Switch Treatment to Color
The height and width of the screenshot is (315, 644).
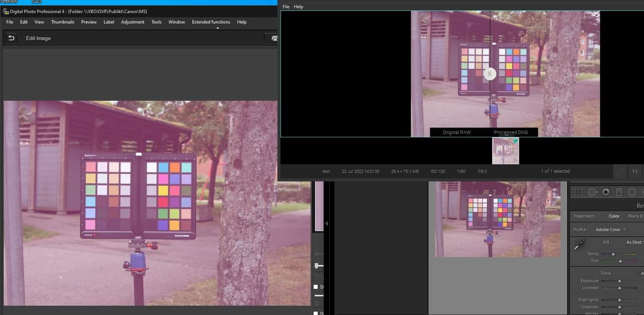pos(614,216)
